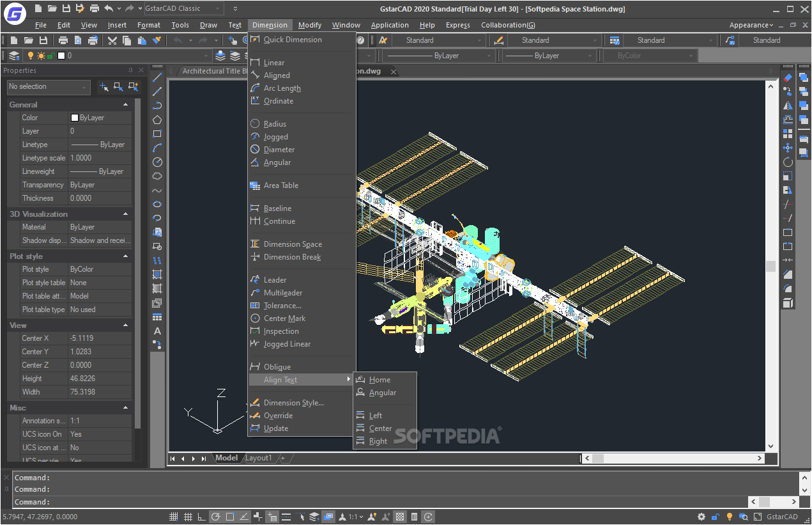This screenshot has width=812, height=525.
Task: Collapse the View properties section
Action: (x=125, y=325)
